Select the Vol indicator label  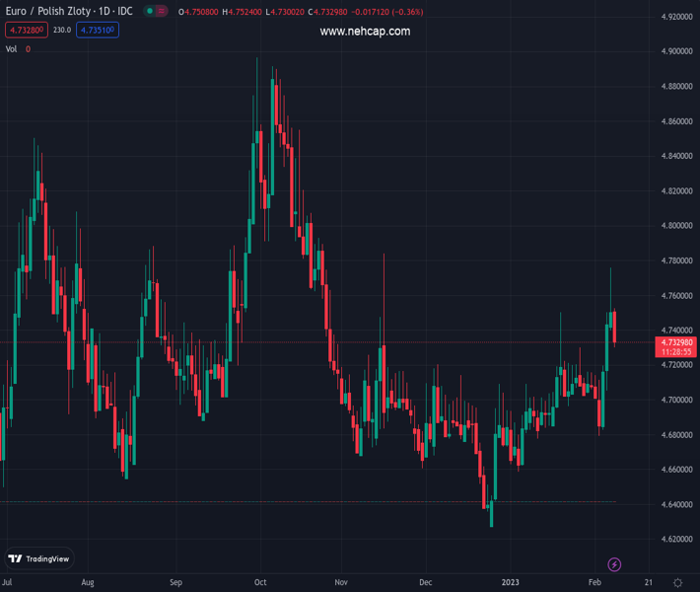coord(12,48)
